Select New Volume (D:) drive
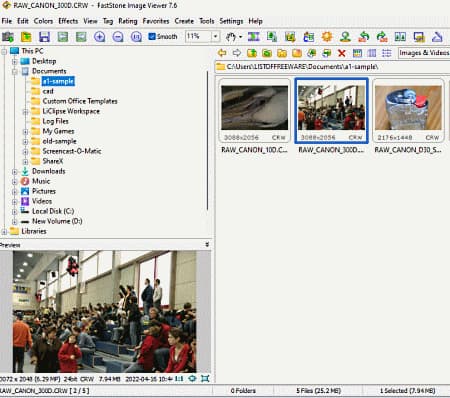Screen dimensions: 450x398 pyautogui.click(x=57, y=221)
